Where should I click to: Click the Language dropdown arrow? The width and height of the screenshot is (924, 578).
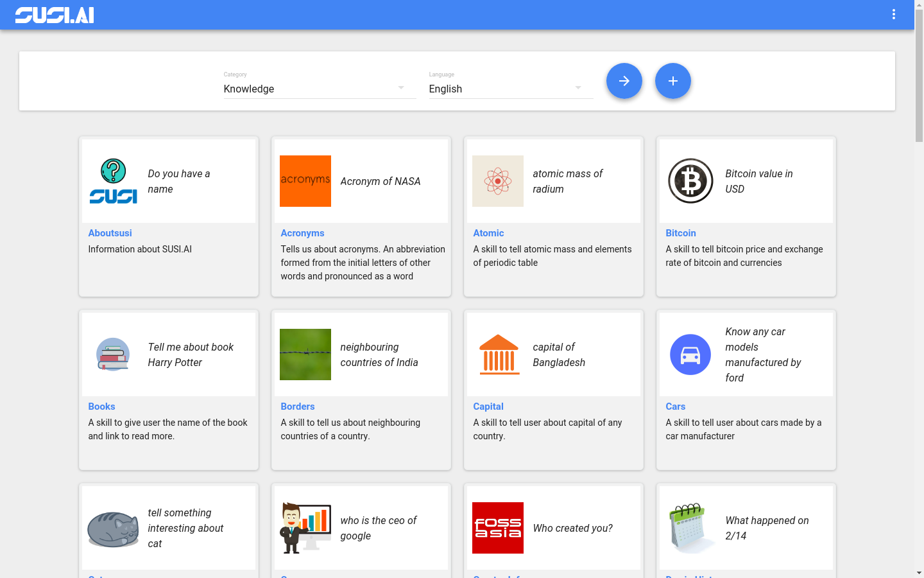pyautogui.click(x=578, y=88)
